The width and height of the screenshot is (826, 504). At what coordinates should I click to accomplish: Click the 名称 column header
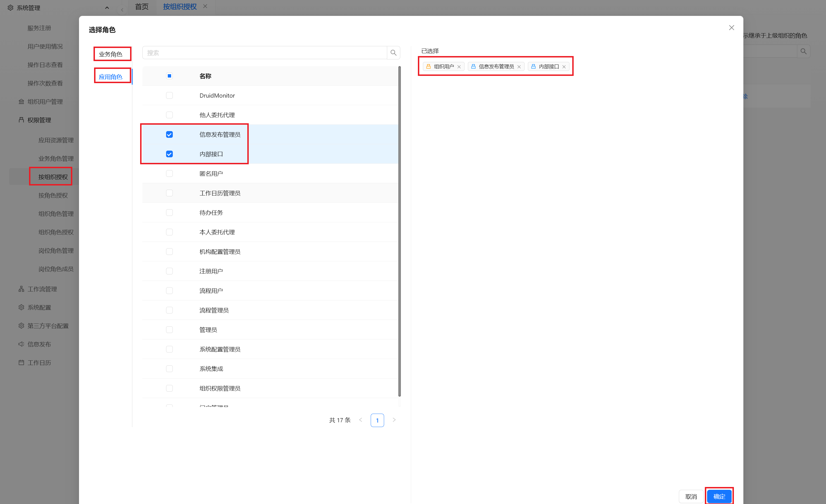coord(205,76)
